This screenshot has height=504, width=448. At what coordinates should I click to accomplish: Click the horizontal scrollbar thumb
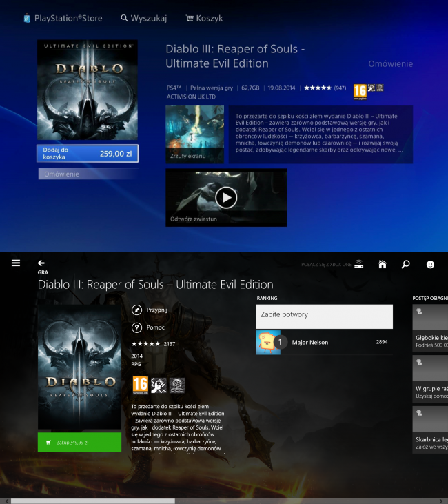click(x=93, y=501)
